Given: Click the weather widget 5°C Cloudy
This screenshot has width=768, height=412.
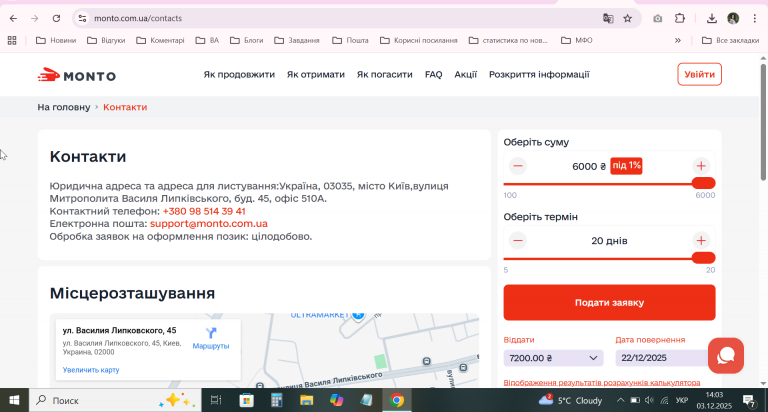Looking at the screenshot, I should click(x=570, y=400).
